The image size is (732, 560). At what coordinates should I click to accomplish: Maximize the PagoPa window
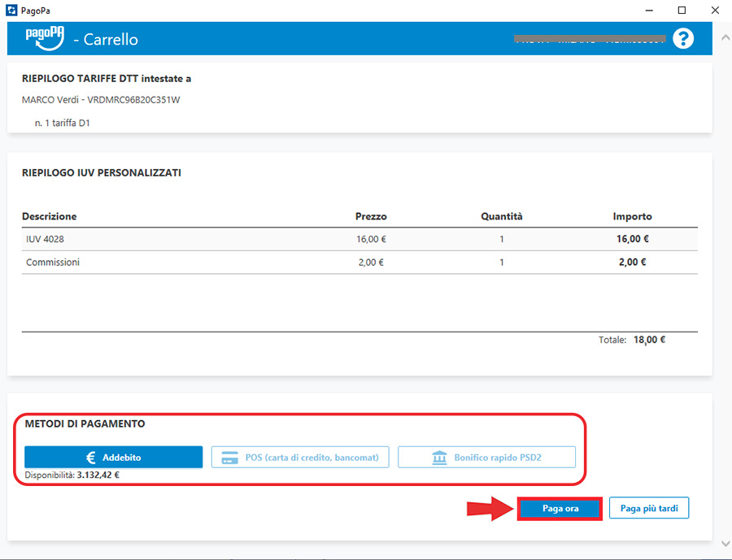pyautogui.click(x=682, y=10)
